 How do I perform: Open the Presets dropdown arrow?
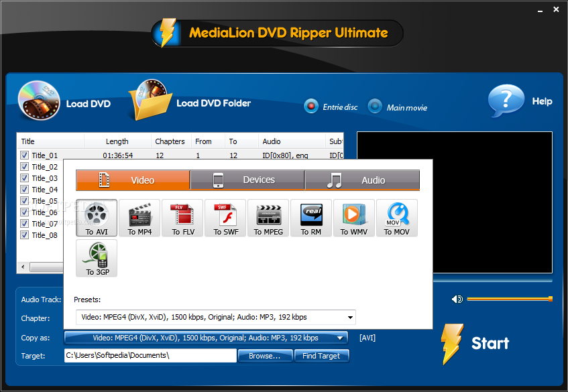(350, 318)
